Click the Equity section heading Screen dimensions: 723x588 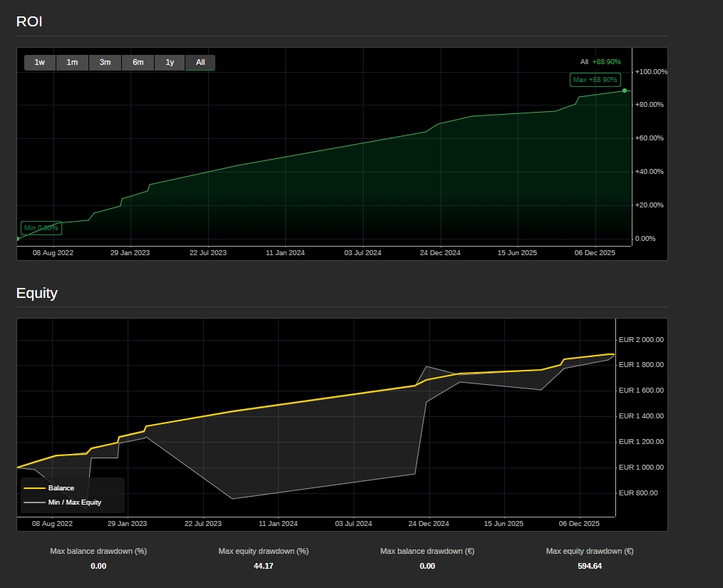click(37, 293)
